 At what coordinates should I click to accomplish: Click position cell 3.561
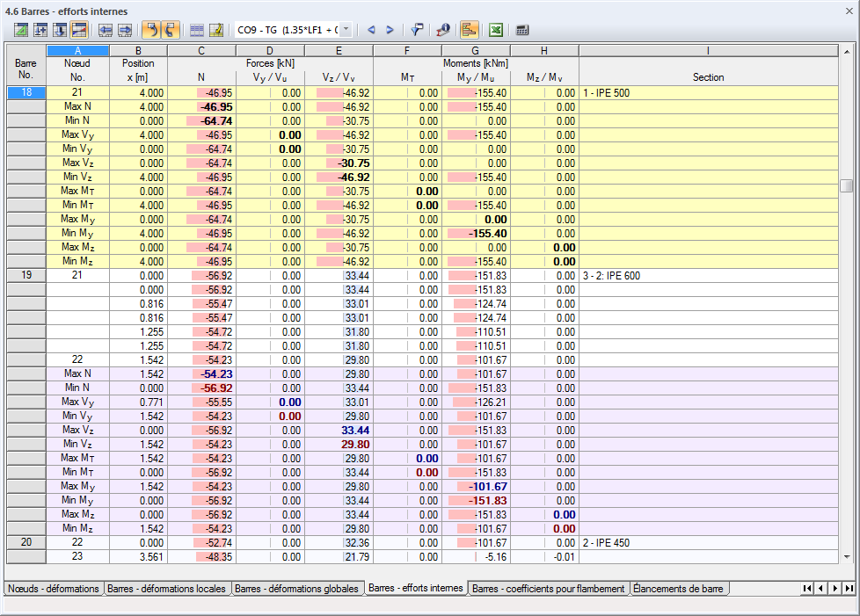pos(138,557)
